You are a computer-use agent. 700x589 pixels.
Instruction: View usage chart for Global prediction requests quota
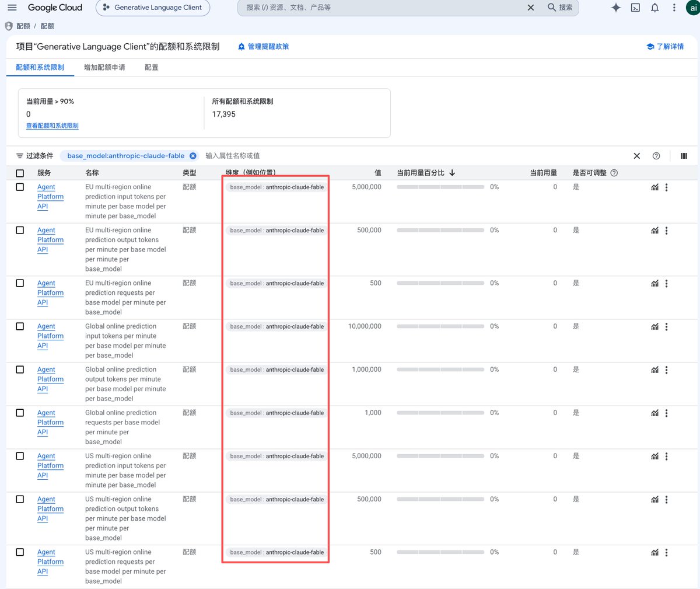click(x=655, y=413)
